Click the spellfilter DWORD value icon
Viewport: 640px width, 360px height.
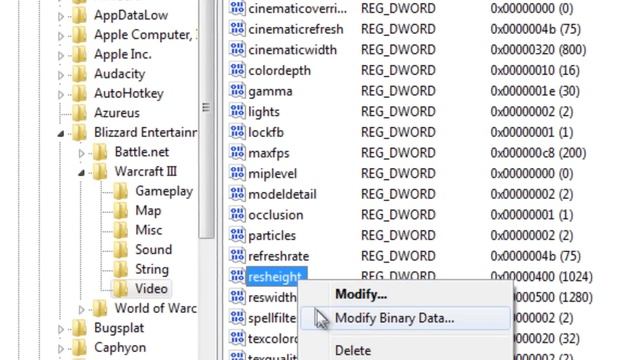[237, 318]
